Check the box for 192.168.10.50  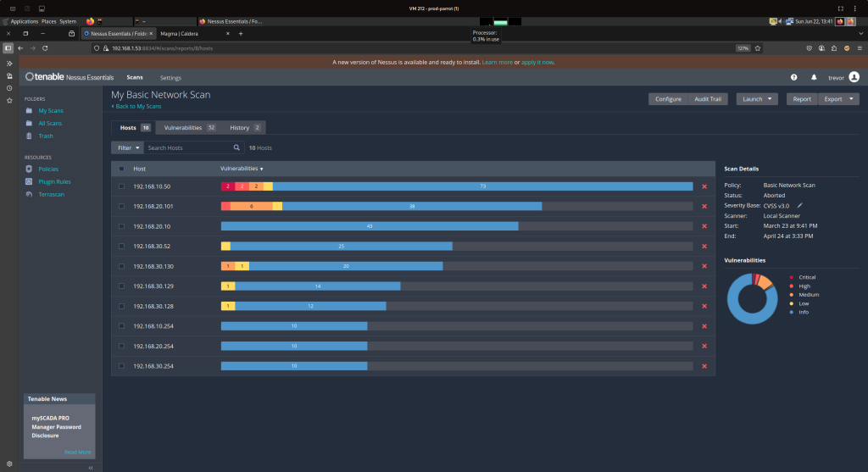(x=122, y=186)
